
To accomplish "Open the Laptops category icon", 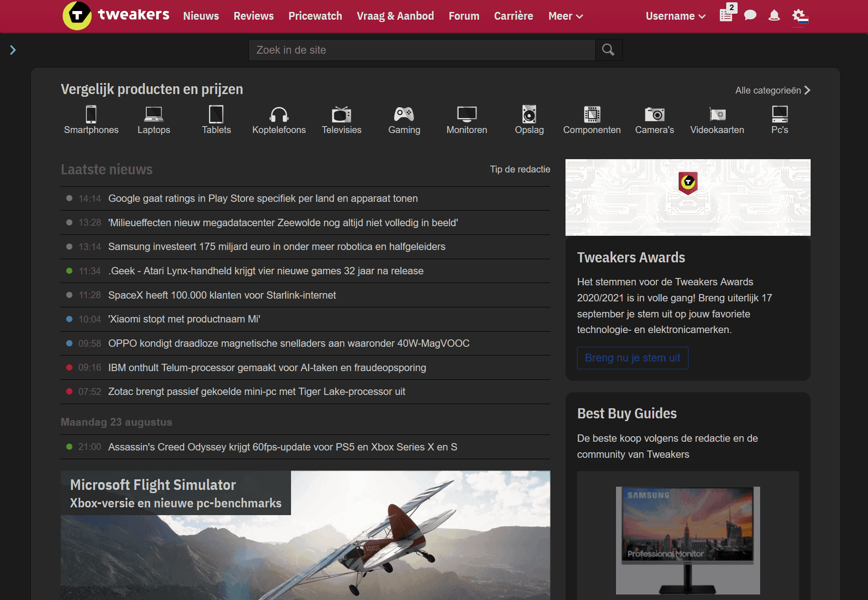I will [154, 114].
